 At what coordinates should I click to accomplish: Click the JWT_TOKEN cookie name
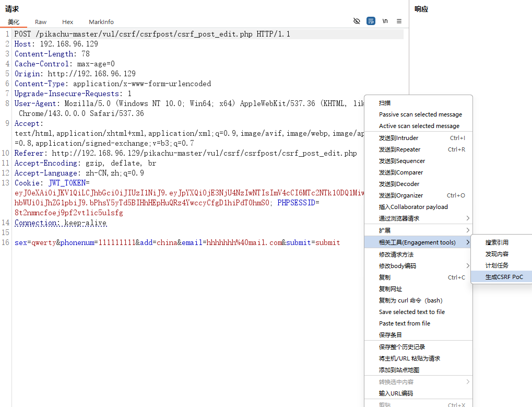67,183
